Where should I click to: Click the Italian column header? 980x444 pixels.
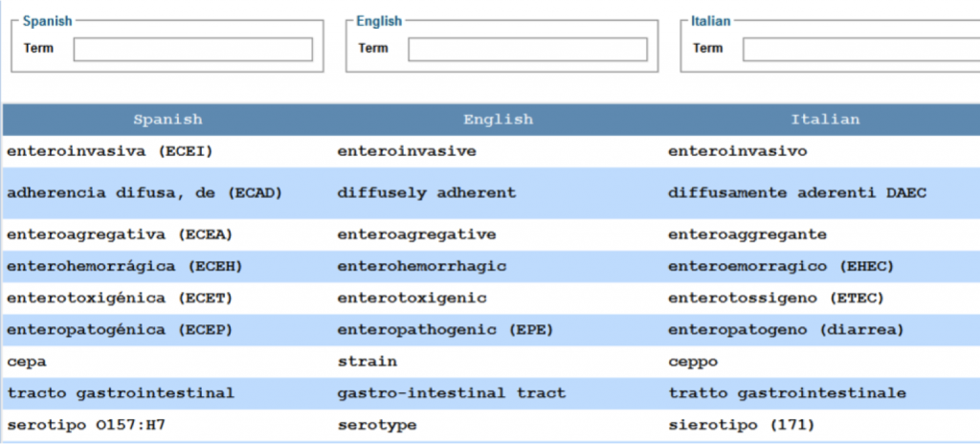[x=825, y=120]
